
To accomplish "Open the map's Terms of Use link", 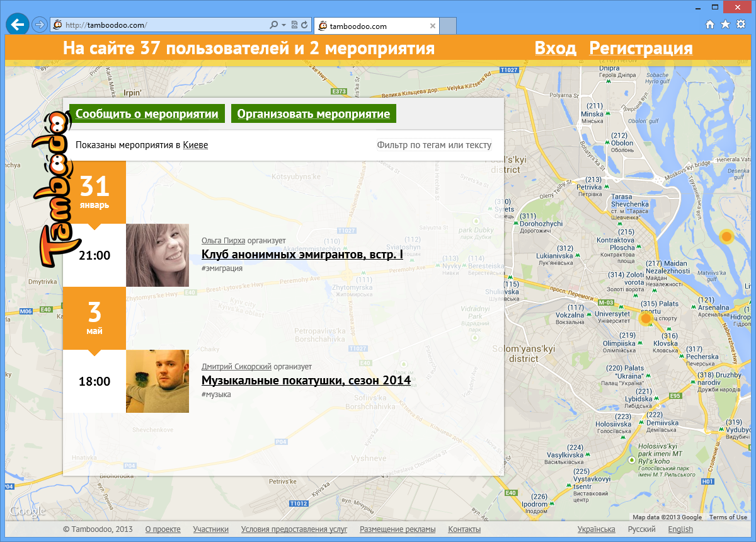I will 728,517.
